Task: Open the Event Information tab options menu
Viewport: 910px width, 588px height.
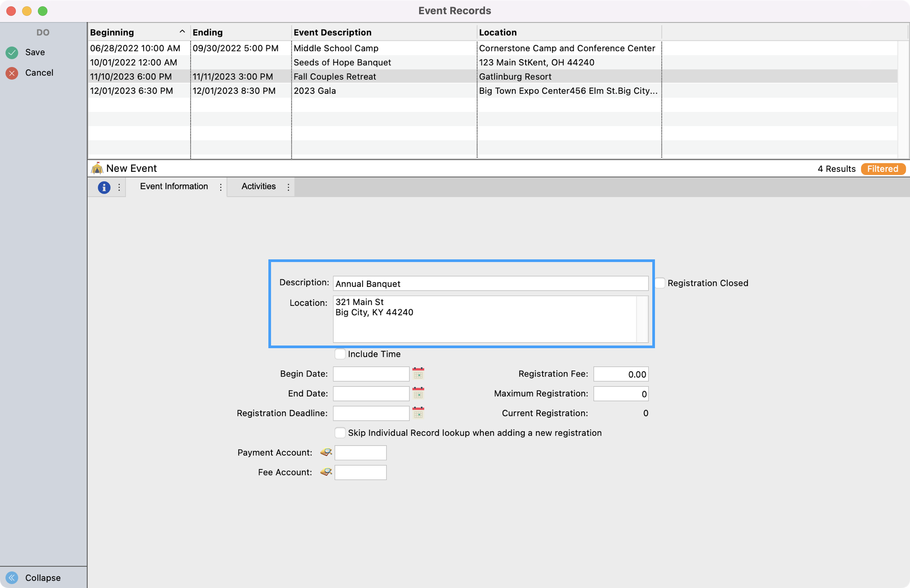Action: point(221,187)
